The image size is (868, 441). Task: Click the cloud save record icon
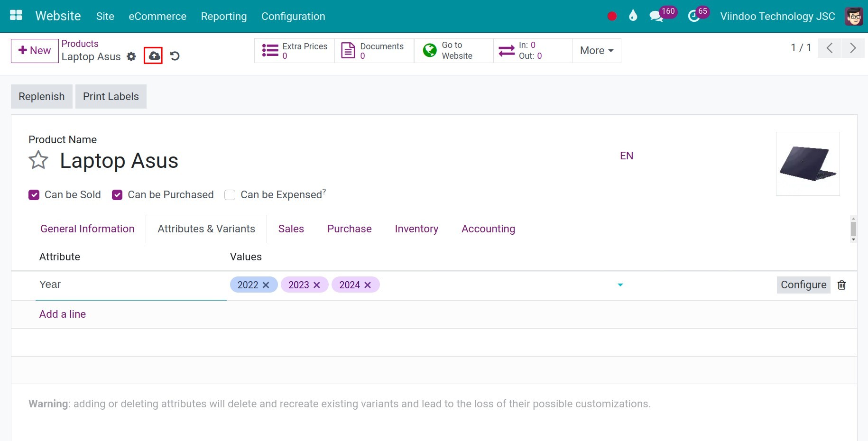(154, 56)
